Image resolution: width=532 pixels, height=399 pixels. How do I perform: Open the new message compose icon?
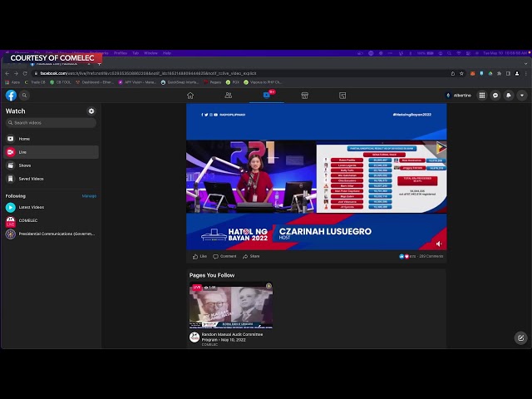[x=520, y=338]
